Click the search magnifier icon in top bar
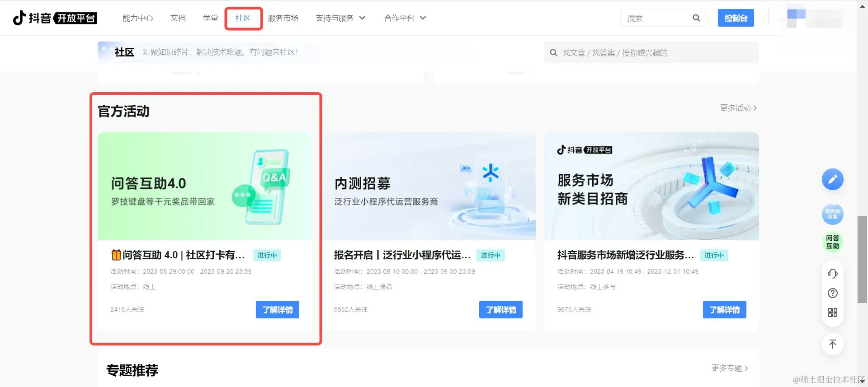 [x=696, y=18]
